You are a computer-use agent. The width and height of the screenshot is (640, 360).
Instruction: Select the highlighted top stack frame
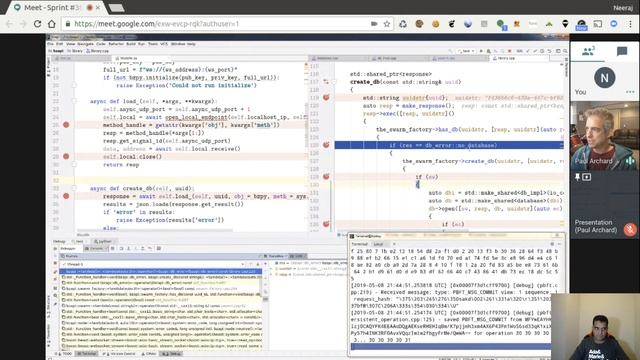pos(161,271)
